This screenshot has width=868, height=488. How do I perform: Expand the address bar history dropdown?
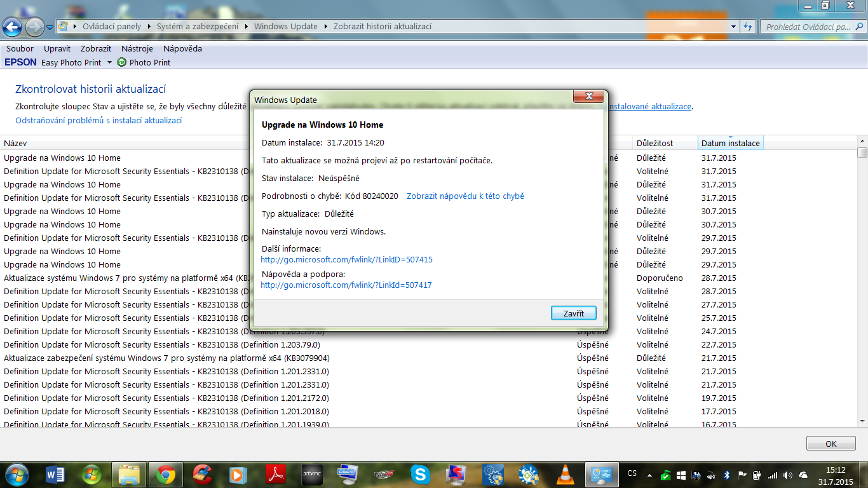tap(733, 27)
